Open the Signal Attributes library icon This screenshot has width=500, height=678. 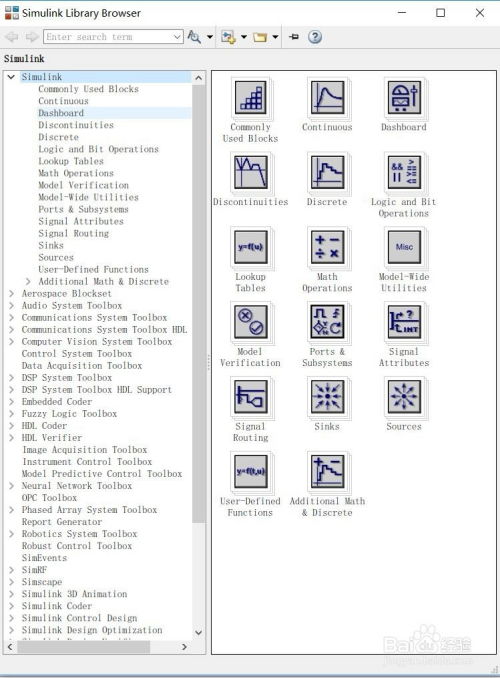404,322
